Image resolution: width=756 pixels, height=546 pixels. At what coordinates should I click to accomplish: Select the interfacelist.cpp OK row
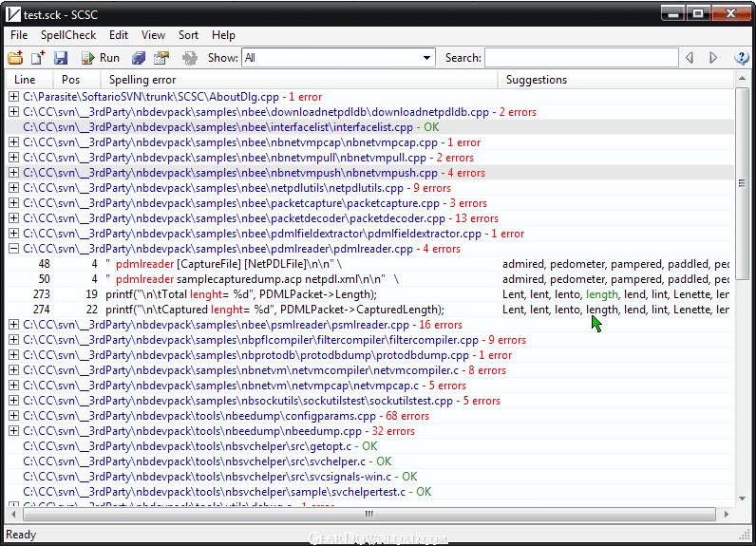(x=369, y=127)
